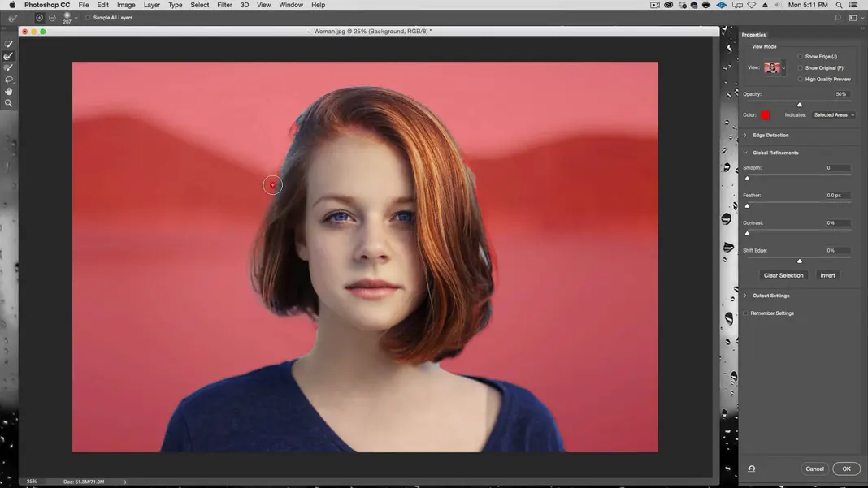Expand the Edge Detection section

click(x=745, y=135)
